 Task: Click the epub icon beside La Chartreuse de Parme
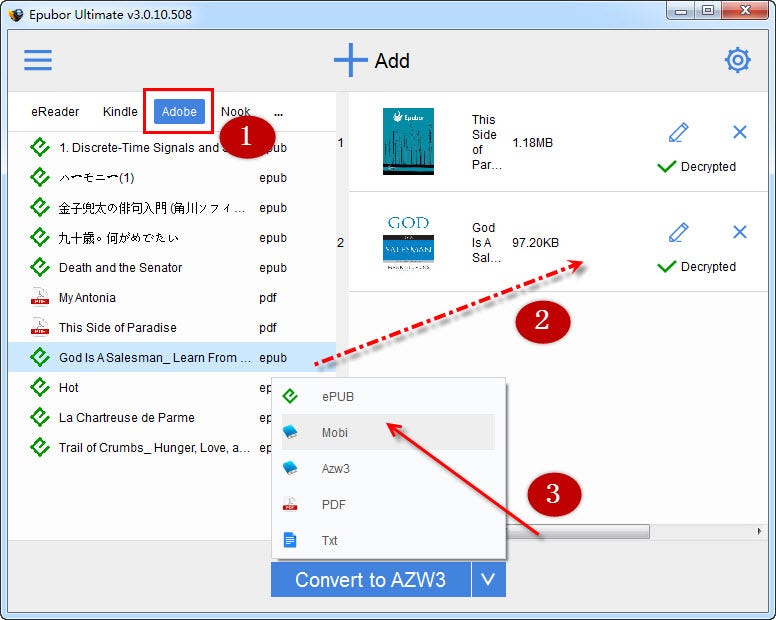coord(40,417)
